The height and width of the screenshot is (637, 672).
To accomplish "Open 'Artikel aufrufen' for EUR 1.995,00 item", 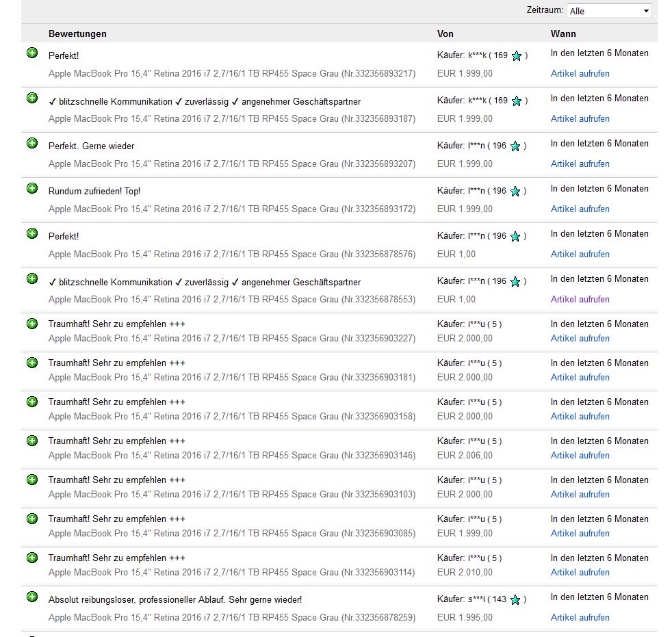I will (580, 617).
